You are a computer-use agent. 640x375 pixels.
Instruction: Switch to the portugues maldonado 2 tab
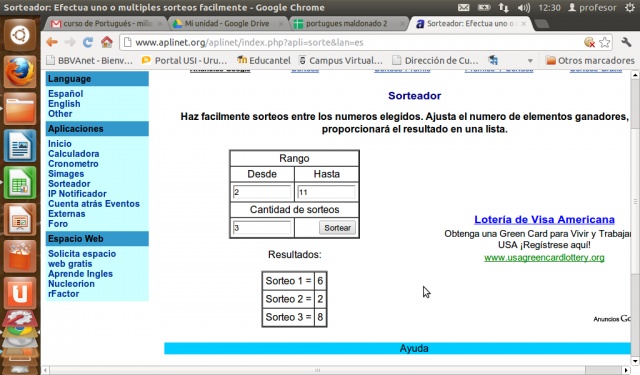click(x=347, y=24)
